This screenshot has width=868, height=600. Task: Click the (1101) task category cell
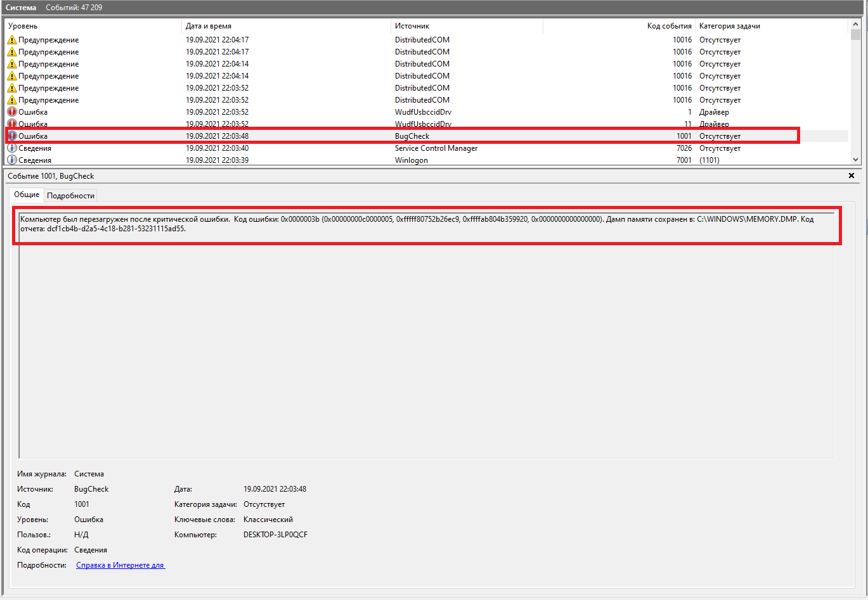tap(710, 160)
